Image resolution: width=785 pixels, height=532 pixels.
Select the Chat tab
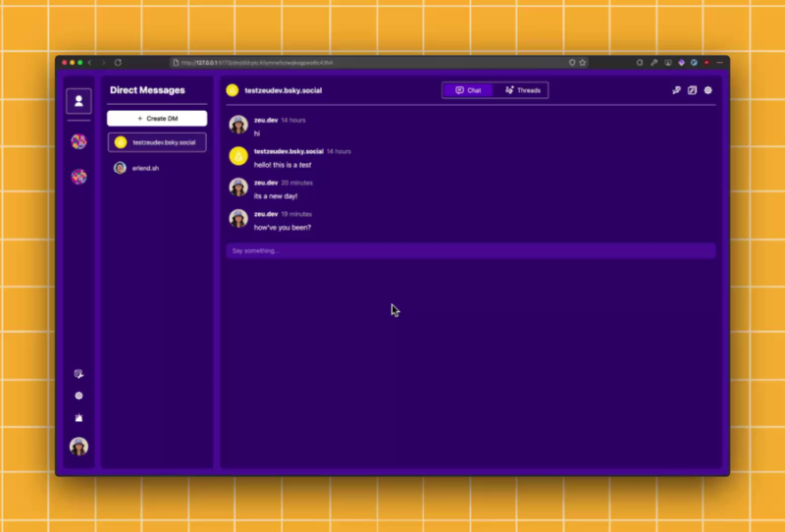[x=468, y=90]
